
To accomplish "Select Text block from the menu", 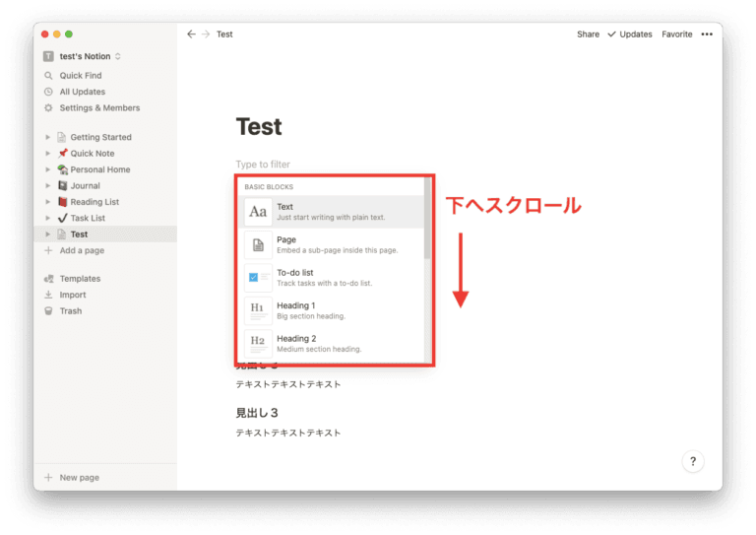I will (333, 212).
